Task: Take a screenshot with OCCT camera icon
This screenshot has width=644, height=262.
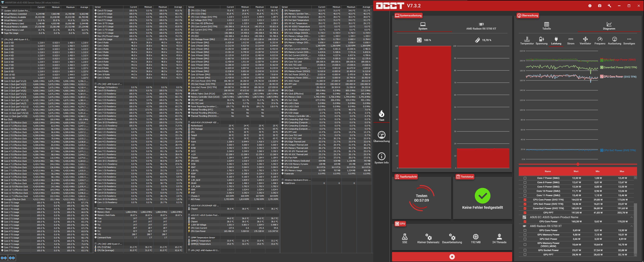Action: pos(600,6)
